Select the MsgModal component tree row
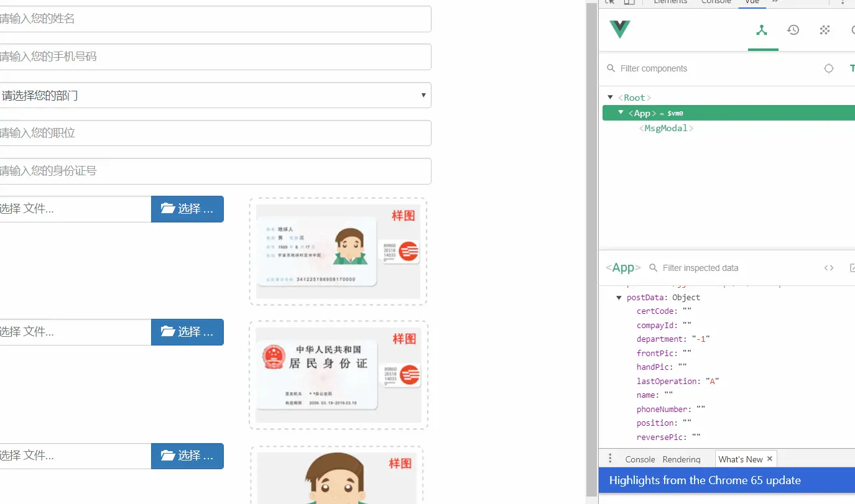Viewport: 855px width, 504px height. tap(729, 128)
